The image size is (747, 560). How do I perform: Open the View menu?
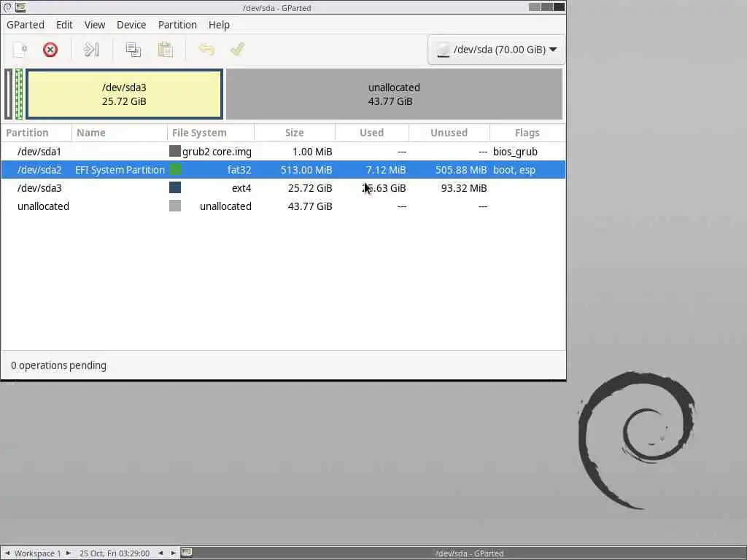pos(95,25)
